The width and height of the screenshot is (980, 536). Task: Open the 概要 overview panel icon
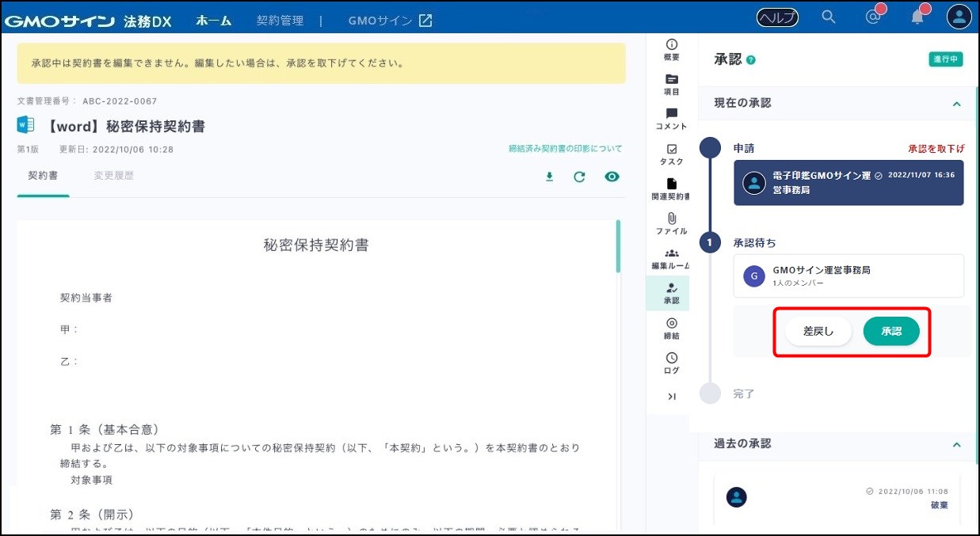coord(672,50)
